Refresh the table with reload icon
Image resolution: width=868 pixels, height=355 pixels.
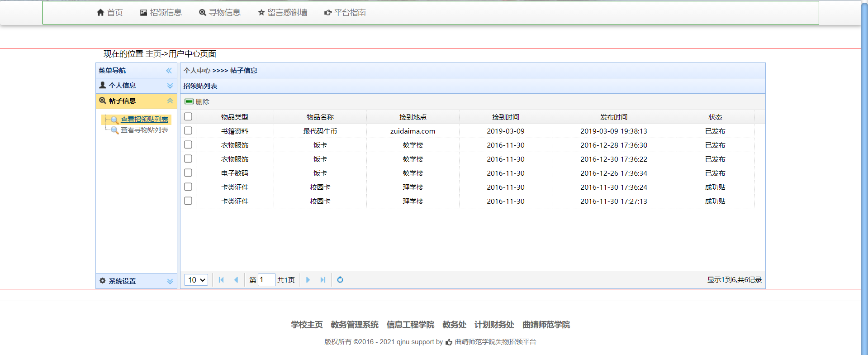click(340, 280)
